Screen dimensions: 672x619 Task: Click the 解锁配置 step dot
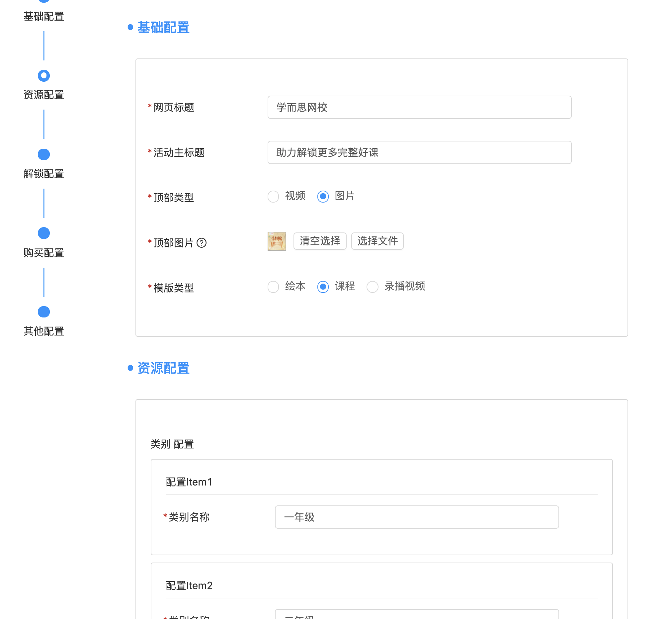click(x=43, y=154)
